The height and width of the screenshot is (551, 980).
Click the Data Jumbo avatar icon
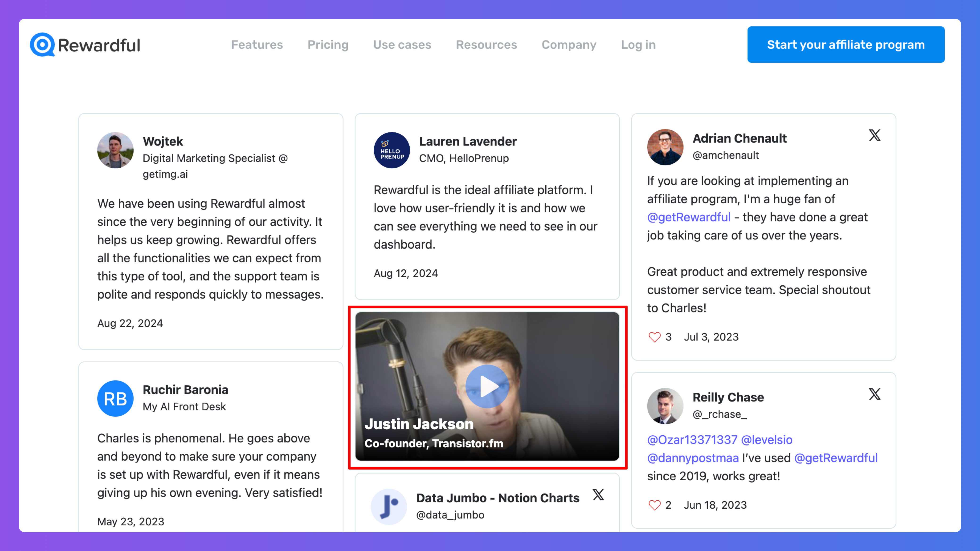[388, 506]
